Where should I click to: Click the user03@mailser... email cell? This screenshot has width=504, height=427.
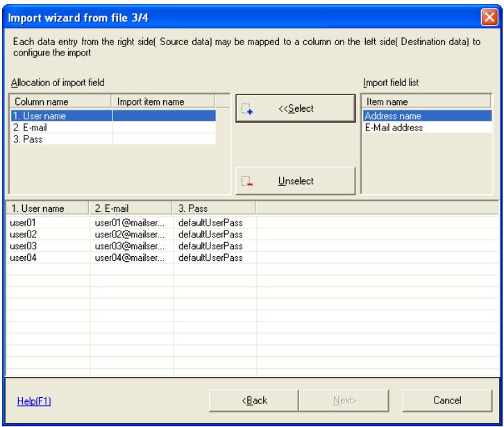pos(131,246)
